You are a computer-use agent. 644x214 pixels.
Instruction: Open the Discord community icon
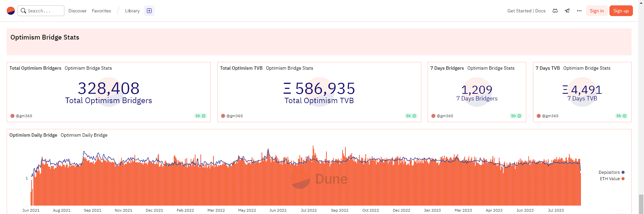click(x=555, y=11)
